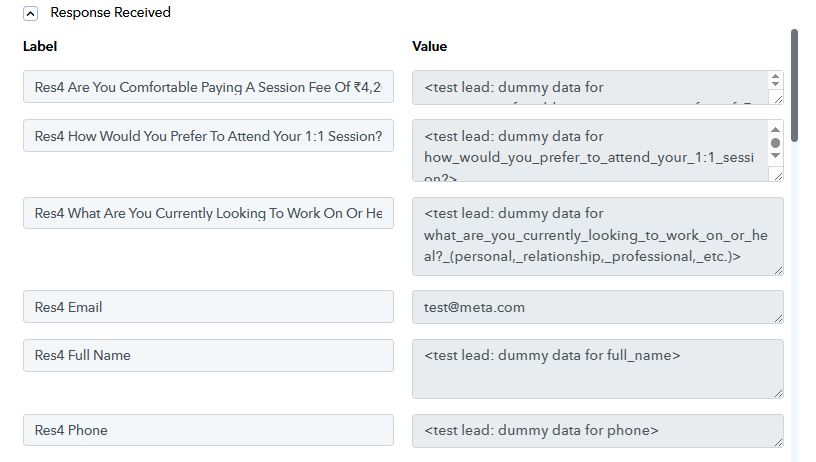Viewport: 816px width, 462px height.
Task: Click scroll-up arrow in 1:1 session value box
Action: [x=776, y=130]
